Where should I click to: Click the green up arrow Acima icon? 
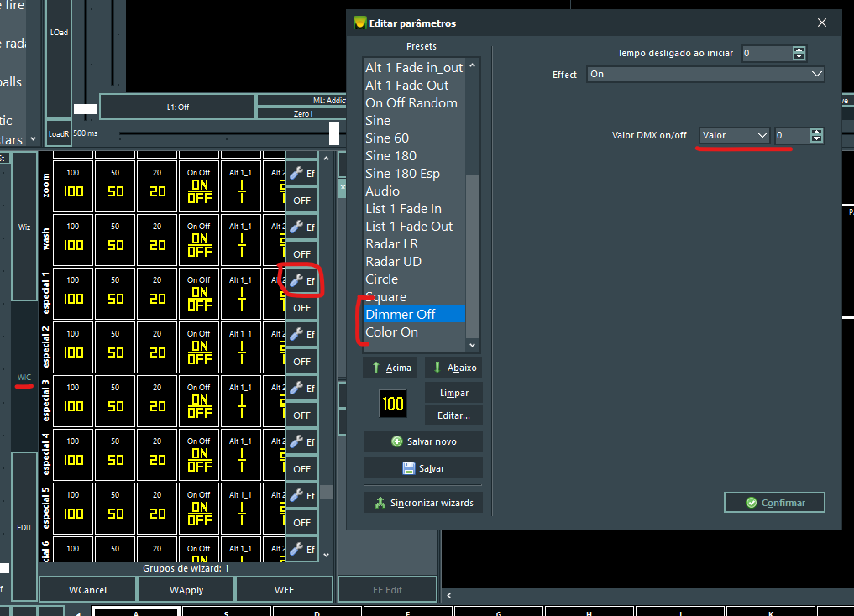[375, 367]
